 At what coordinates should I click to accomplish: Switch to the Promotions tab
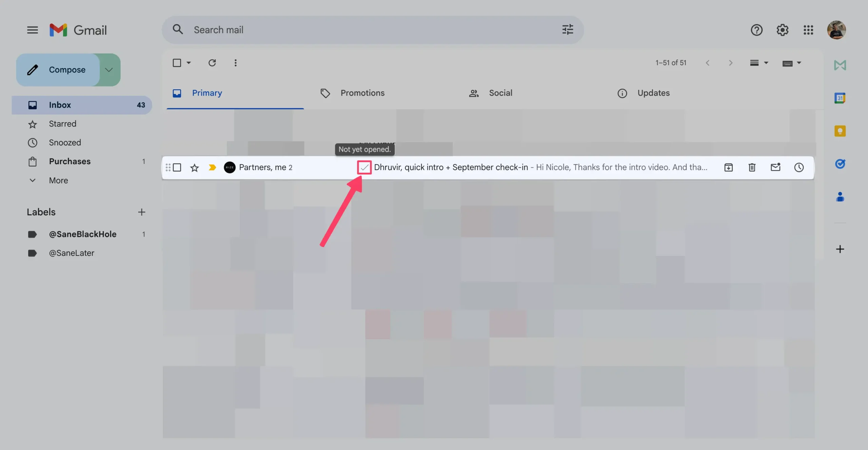point(362,93)
